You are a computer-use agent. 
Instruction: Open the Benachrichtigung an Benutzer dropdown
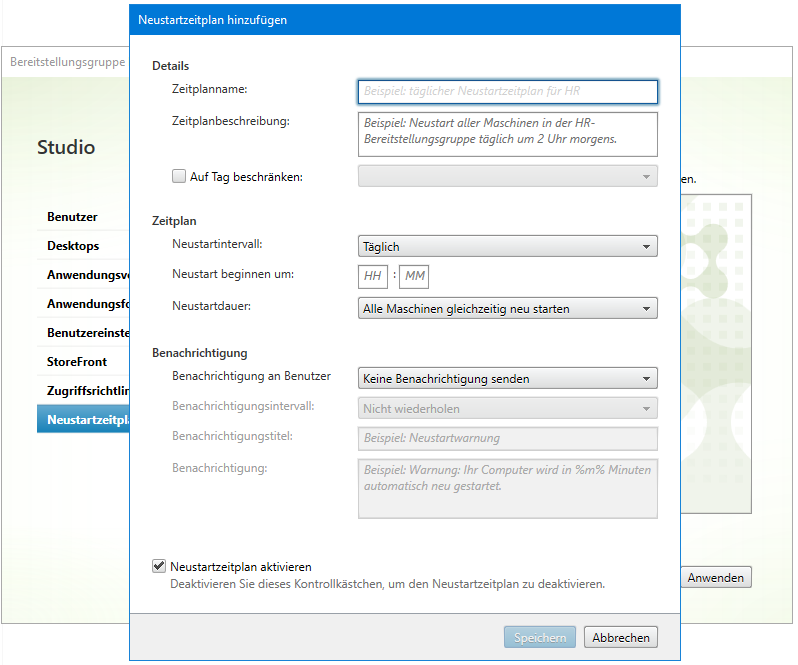[507, 379]
